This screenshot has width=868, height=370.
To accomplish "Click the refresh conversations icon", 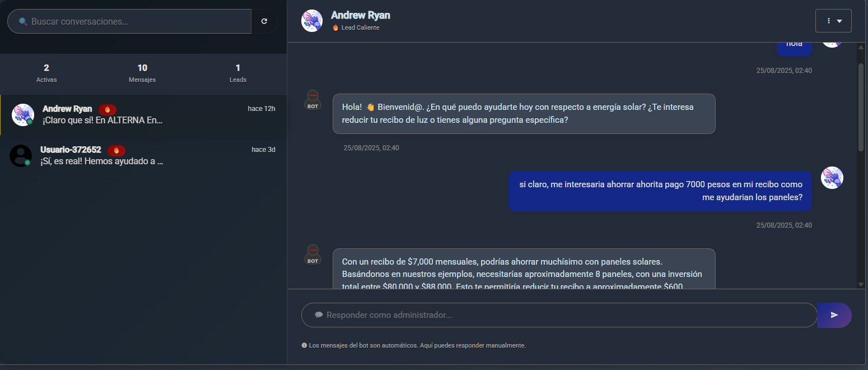I will click(264, 21).
